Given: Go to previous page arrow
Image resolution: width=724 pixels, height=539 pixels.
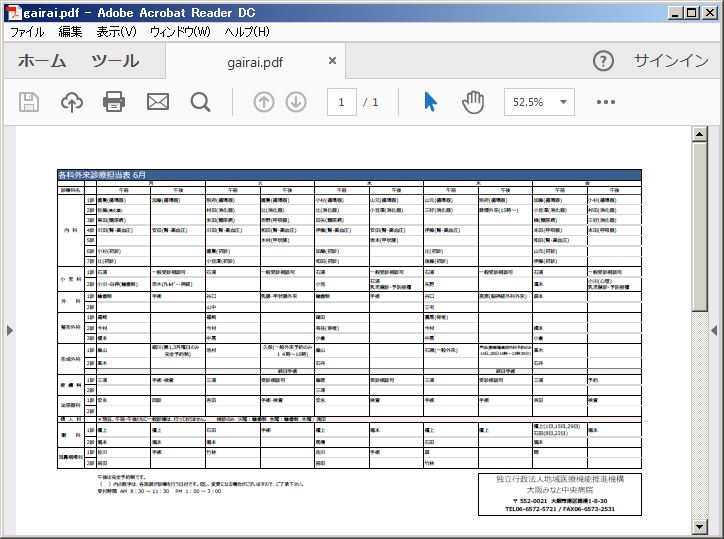Looking at the screenshot, I should point(264,102).
